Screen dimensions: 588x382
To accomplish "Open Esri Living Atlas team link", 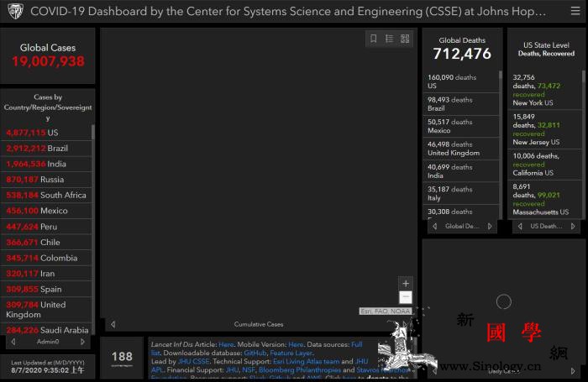I will pos(307,361).
